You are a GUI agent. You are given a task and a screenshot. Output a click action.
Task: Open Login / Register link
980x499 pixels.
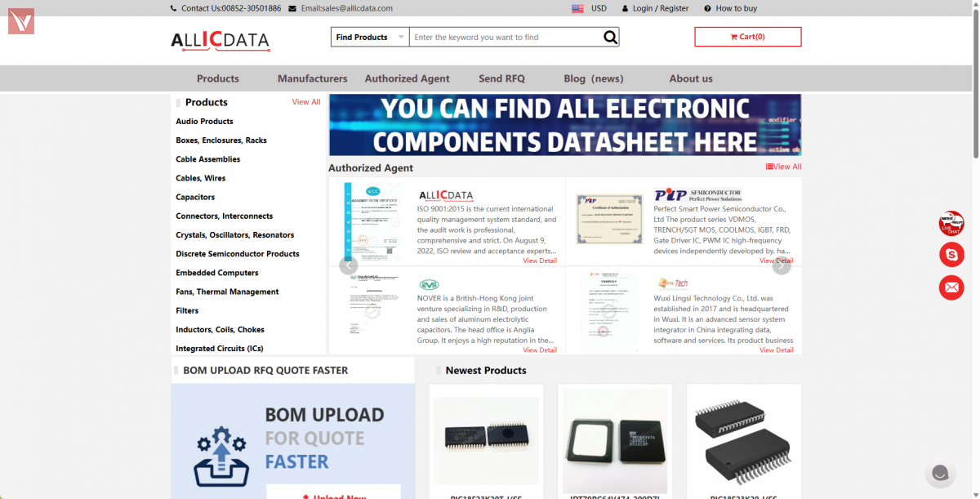(x=661, y=8)
